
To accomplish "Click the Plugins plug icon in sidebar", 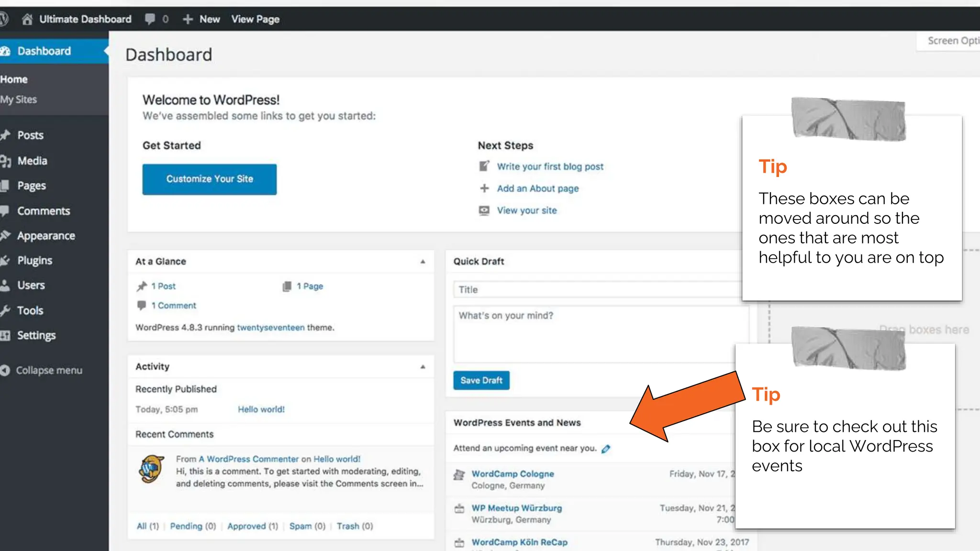I will (x=5, y=261).
